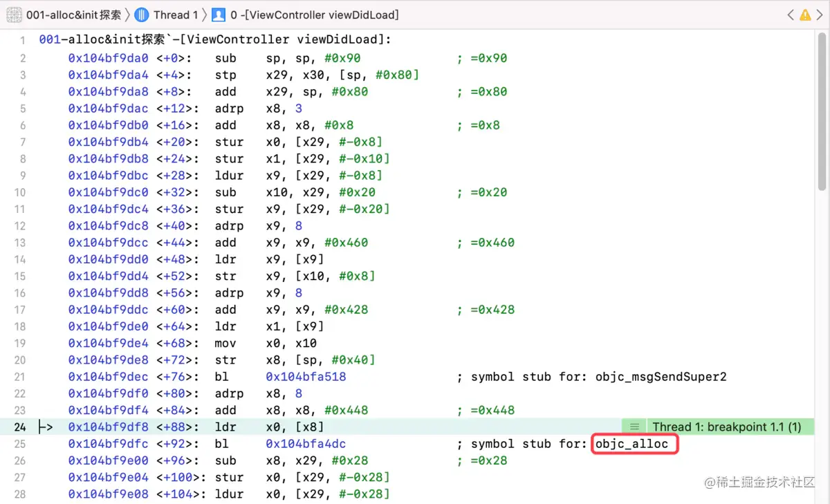Click the comment =0x428 on line 17
Viewport: 830px width, 504px height.
[493, 310]
